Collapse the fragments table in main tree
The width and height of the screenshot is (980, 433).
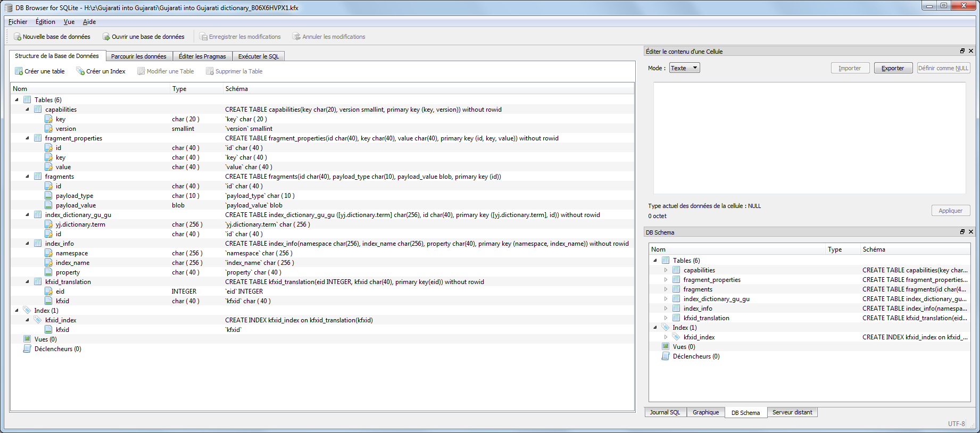(27, 177)
